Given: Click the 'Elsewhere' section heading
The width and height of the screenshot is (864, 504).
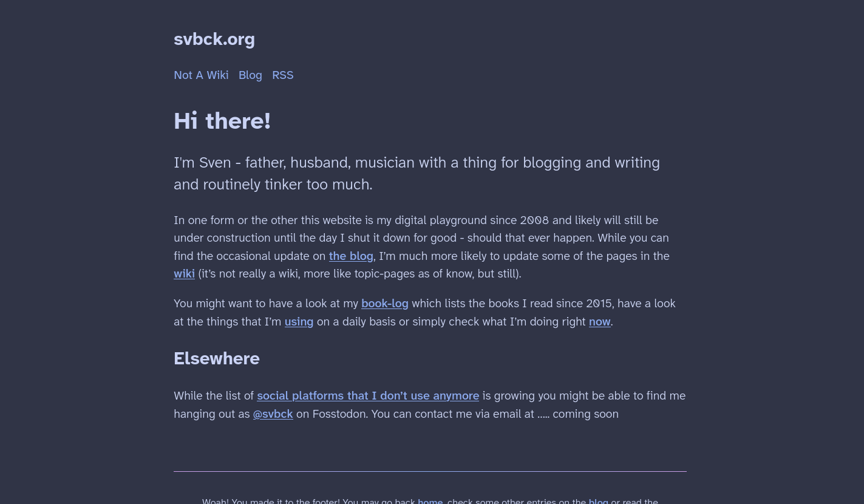Looking at the screenshot, I should click(x=216, y=358).
